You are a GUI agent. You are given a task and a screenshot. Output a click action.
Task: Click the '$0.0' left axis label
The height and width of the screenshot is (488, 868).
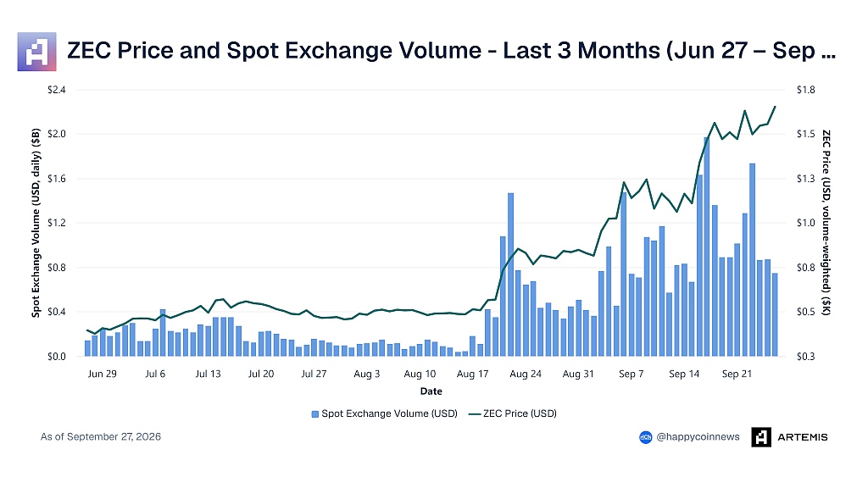57,357
